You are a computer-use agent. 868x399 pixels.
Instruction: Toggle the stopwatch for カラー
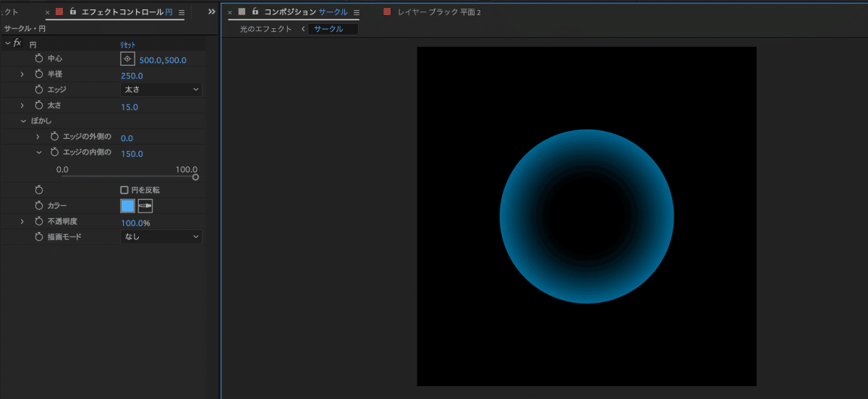39,205
